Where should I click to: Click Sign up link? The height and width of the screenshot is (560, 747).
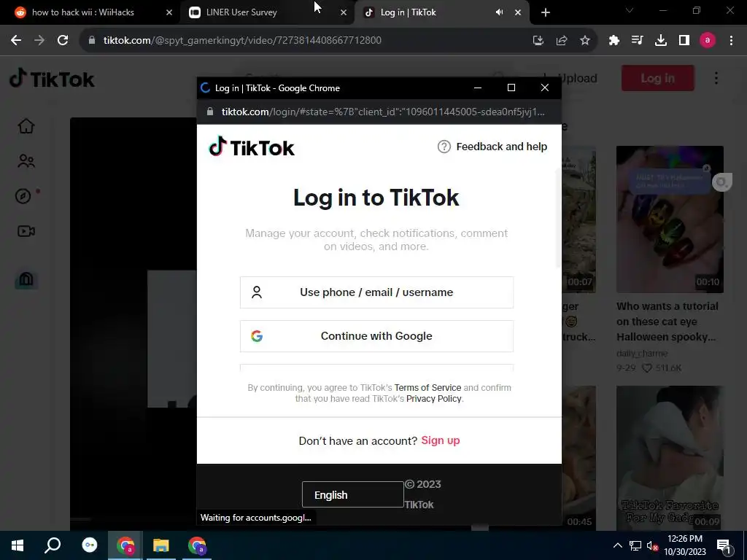click(x=441, y=440)
